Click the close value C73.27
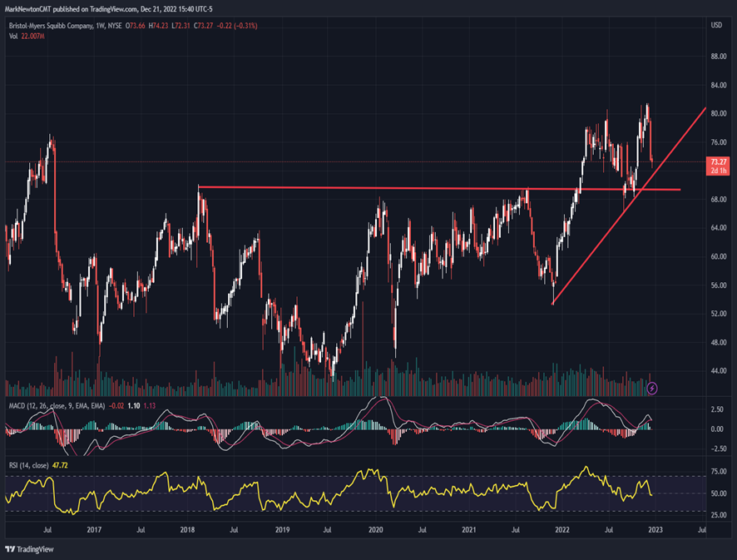The image size is (737, 560). 204,26
